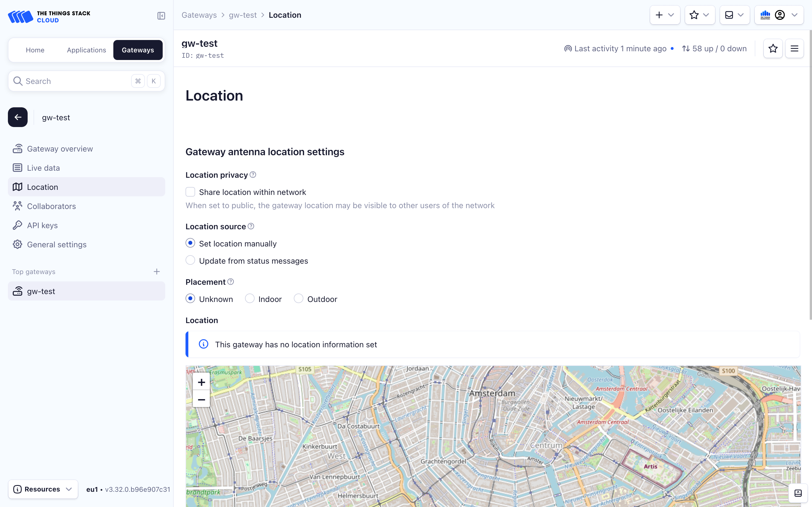
Task: Click the Gateway overview icon in sidebar
Action: [x=17, y=148]
